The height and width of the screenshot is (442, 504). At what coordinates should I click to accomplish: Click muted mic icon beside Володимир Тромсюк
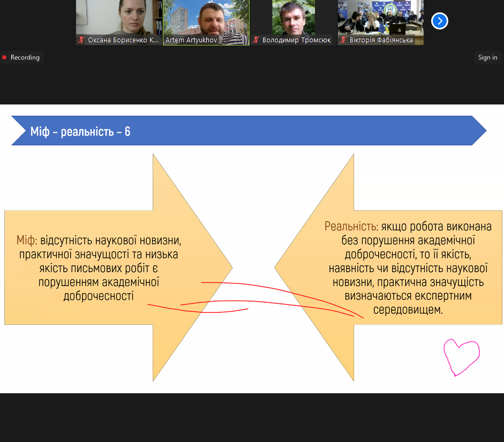tap(257, 40)
